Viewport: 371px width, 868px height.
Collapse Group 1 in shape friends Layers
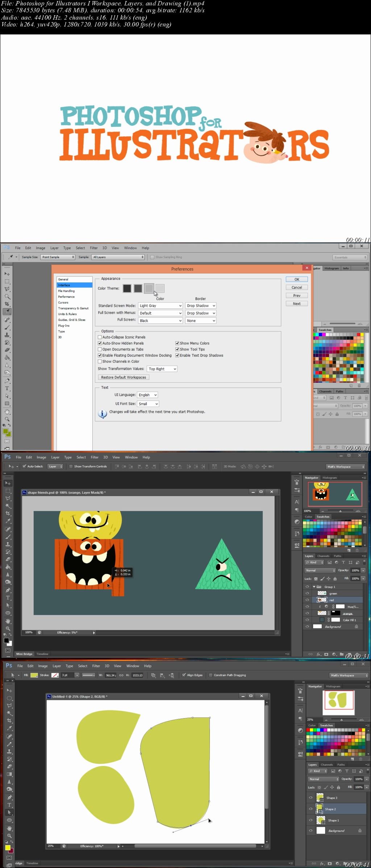click(314, 586)
